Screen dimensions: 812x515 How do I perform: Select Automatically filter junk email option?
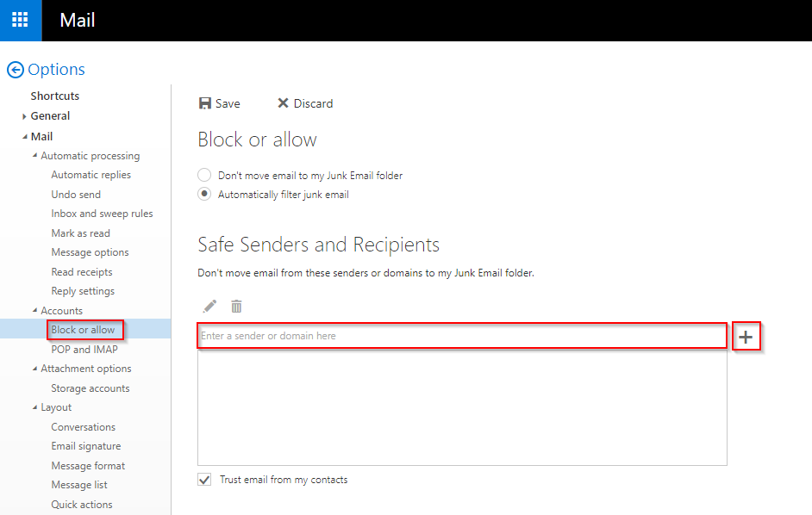[x=204, y=195]
